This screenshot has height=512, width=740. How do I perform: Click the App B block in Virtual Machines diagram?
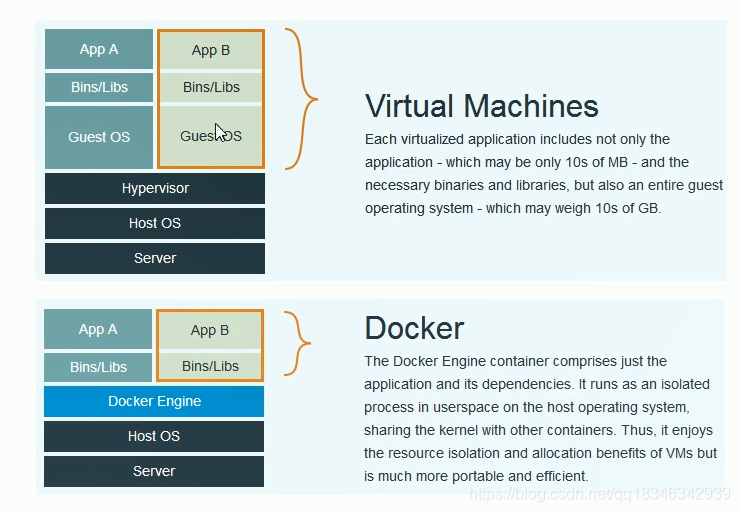coord(211,50)
